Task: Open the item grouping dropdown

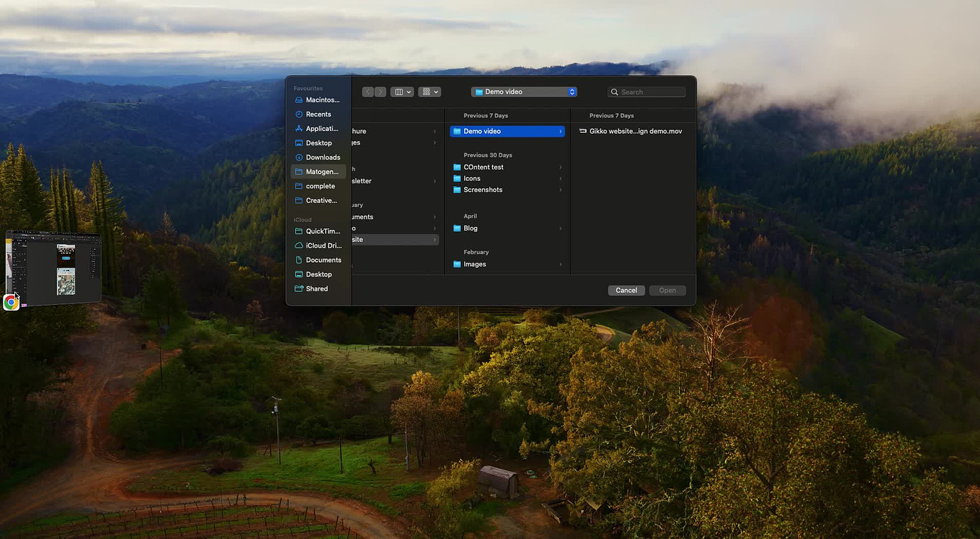Action: pos(430,92)
